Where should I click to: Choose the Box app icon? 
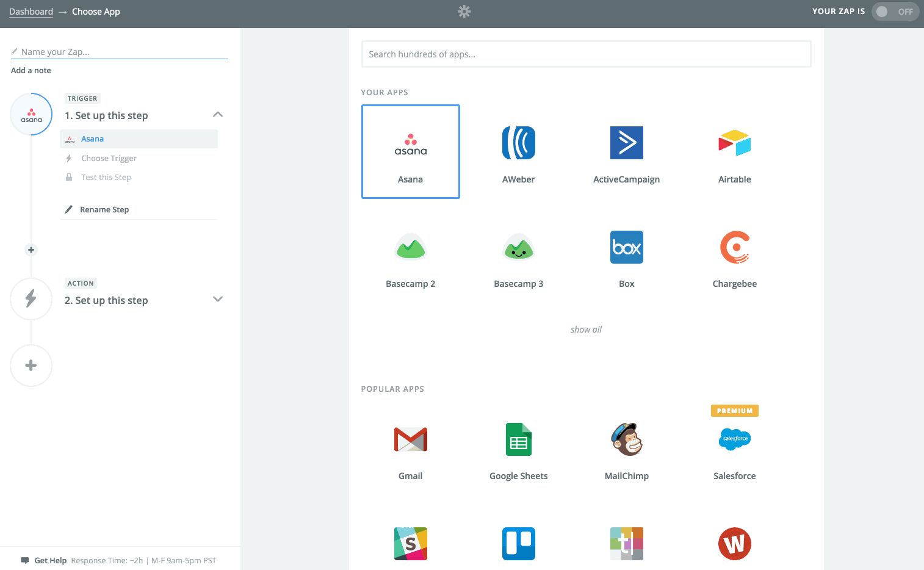pos(627,247)
